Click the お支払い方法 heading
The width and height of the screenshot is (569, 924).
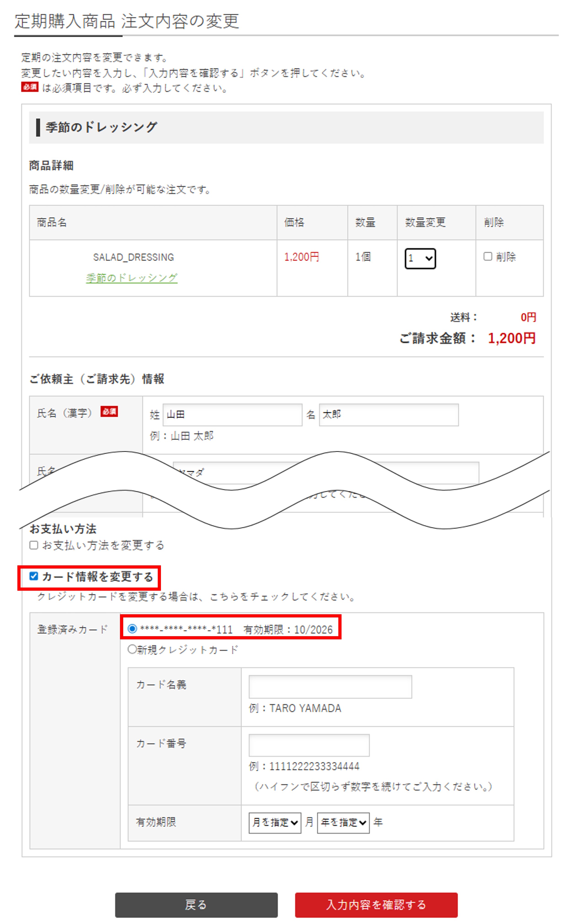point(63,529)
